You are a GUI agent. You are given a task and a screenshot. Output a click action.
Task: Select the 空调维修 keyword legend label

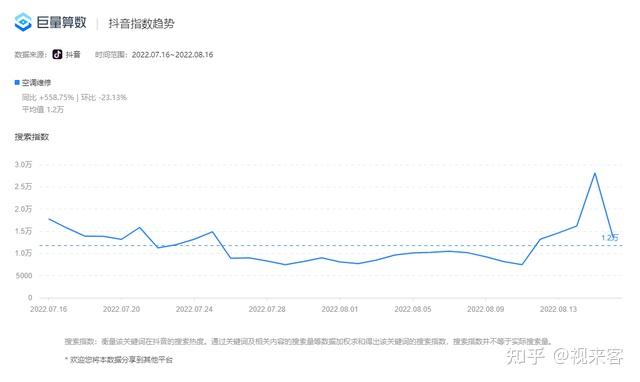tap(36, 83)
